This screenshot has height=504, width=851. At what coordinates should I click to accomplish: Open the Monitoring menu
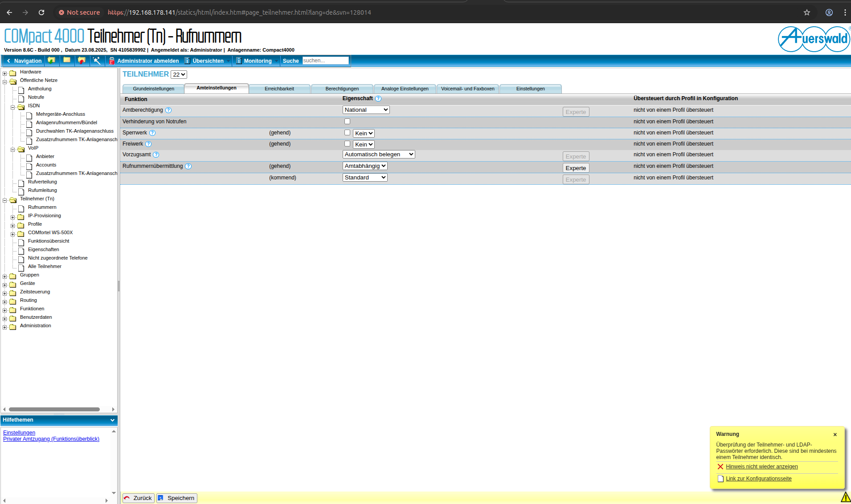click(x=257, y=61)
